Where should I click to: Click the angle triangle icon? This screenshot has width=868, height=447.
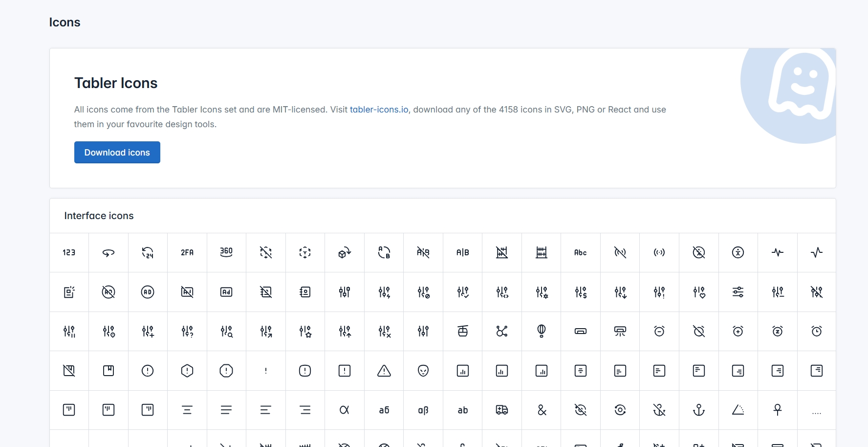[738, 410]
